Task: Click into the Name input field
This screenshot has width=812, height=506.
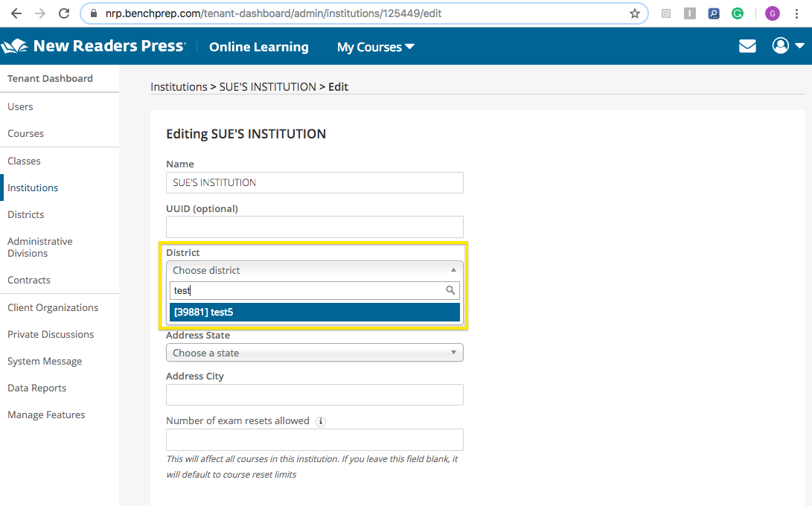Action: (314, 183)
